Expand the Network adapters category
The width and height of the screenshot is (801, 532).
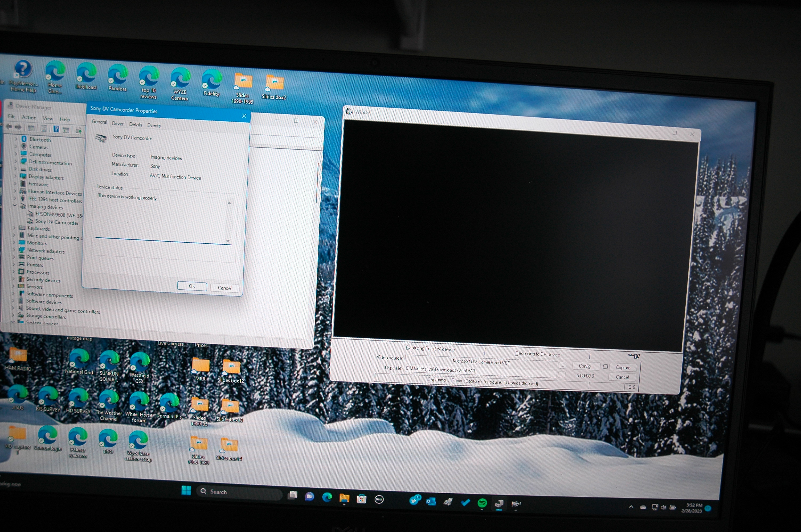click(x=14, y=250)
